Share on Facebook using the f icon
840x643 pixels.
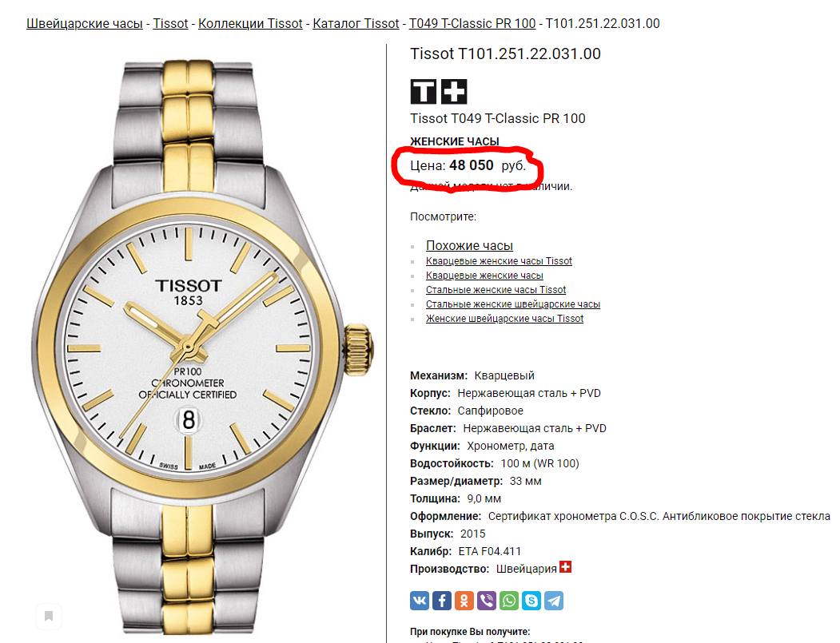pyautogui.click(x=442, y=601)
